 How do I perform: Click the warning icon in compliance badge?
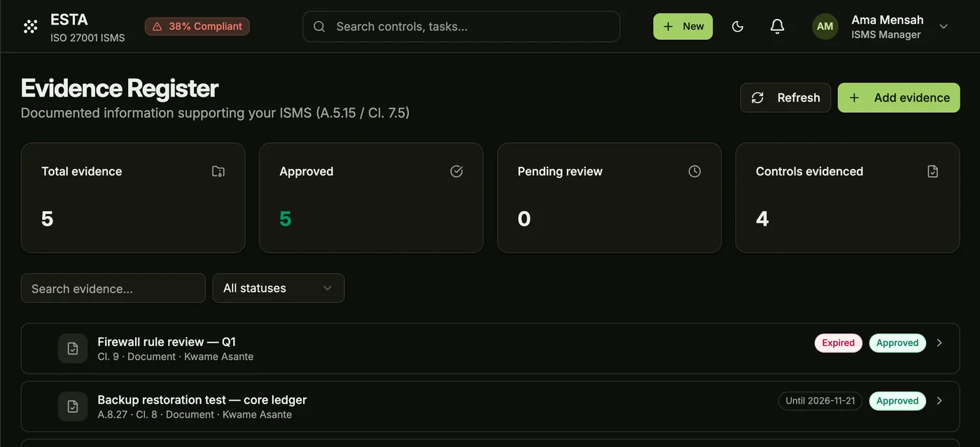click(x=157, y=27)
